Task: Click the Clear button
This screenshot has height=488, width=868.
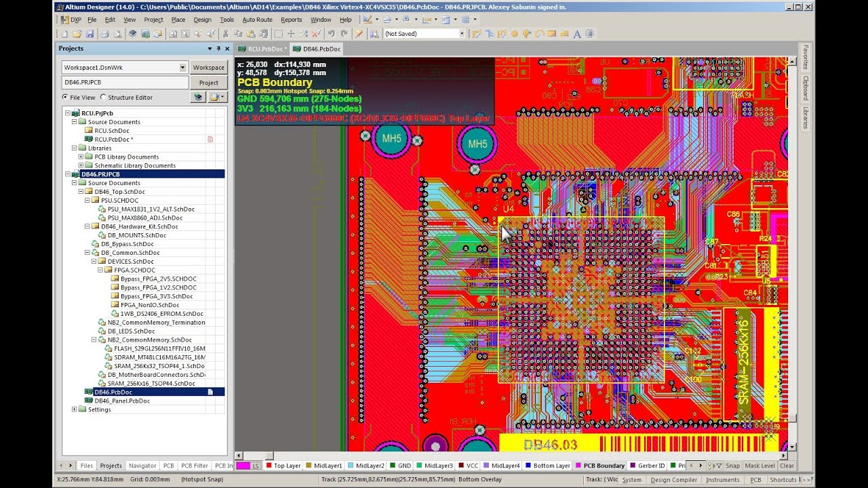Action: 787,466
